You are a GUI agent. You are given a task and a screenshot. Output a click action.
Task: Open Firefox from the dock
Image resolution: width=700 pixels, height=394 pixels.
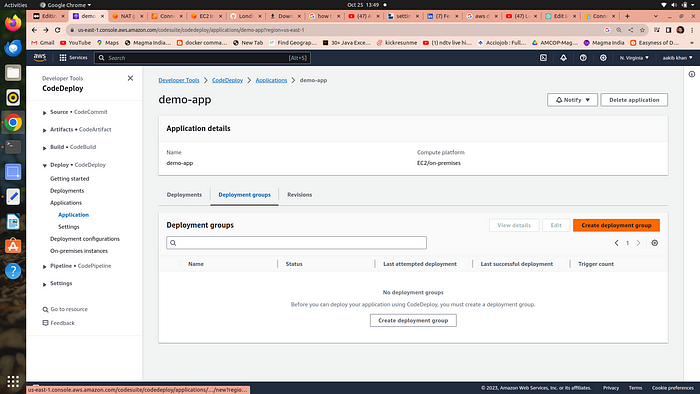pos(13,23)
